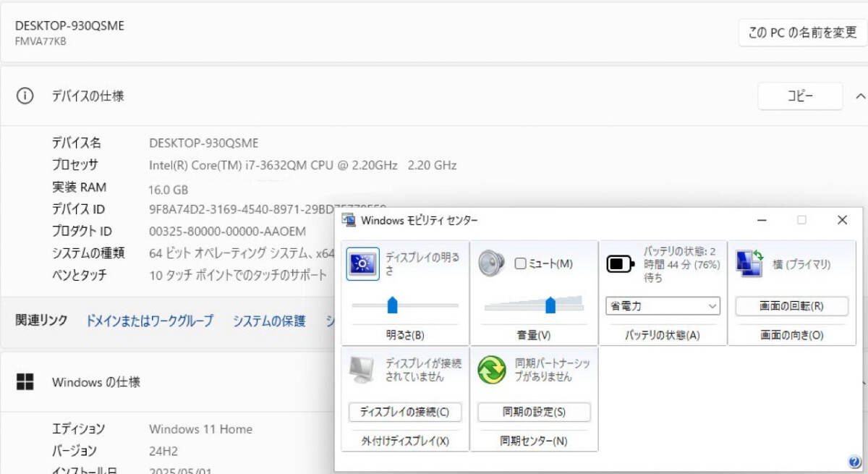Image resolution: width=868 pixels, height=474 pixels.
Task: Click the green sync partnership icon
Action: (491, 369)
